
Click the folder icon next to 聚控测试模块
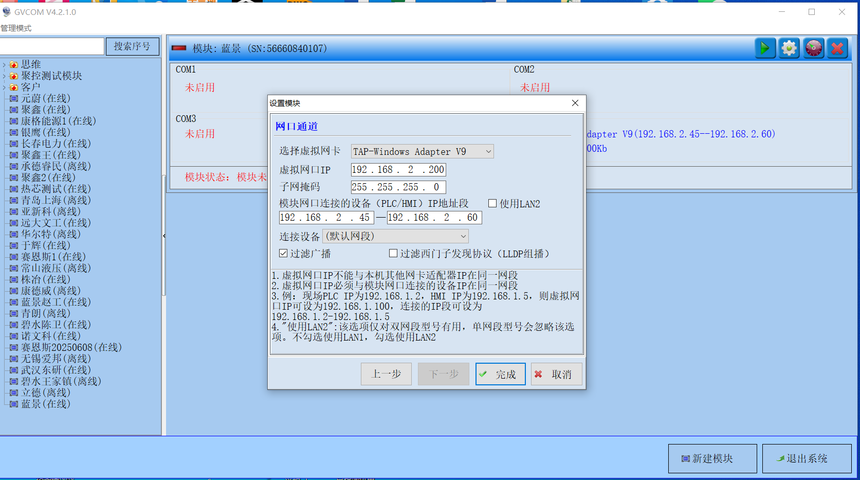14,76
